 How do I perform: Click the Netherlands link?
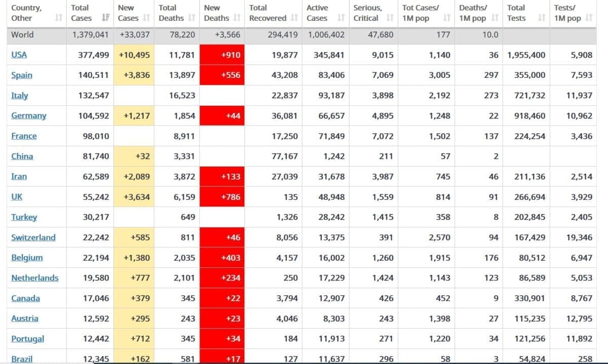[x=34, y=277]
